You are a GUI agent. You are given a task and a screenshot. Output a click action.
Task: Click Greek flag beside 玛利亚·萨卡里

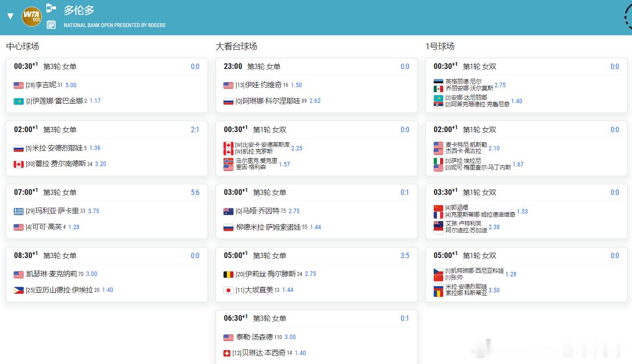19,211
